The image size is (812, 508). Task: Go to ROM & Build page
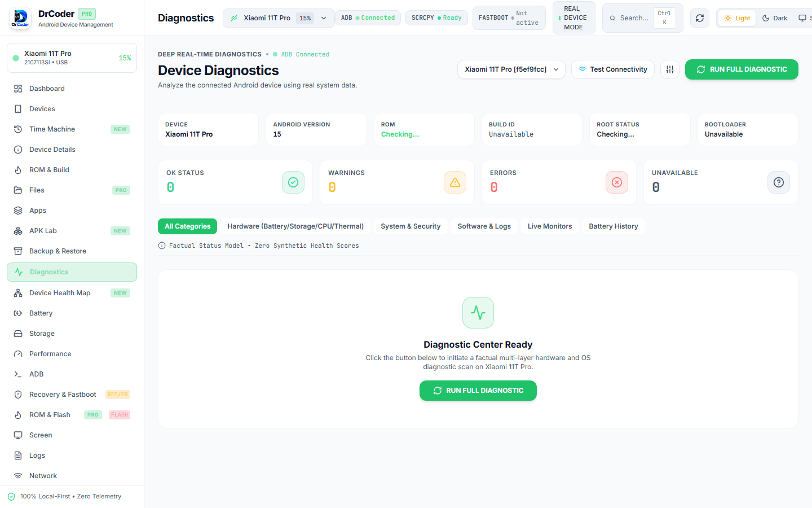(x=72, y=170)
